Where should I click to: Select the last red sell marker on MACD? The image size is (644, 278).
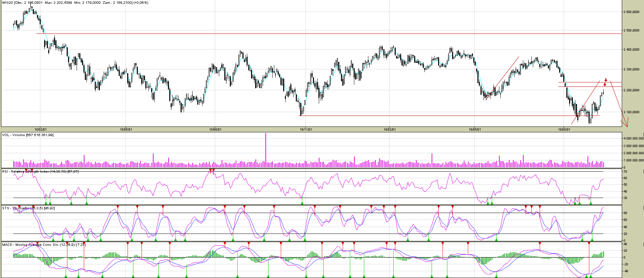pyautogui.click(x=589, y=243)
